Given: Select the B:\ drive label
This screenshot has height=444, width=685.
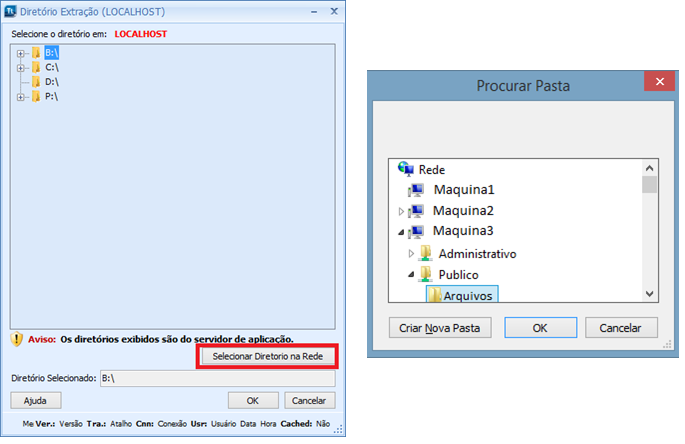Looking at the screenshot, I should pyautogui.click(x=52, y=53).
